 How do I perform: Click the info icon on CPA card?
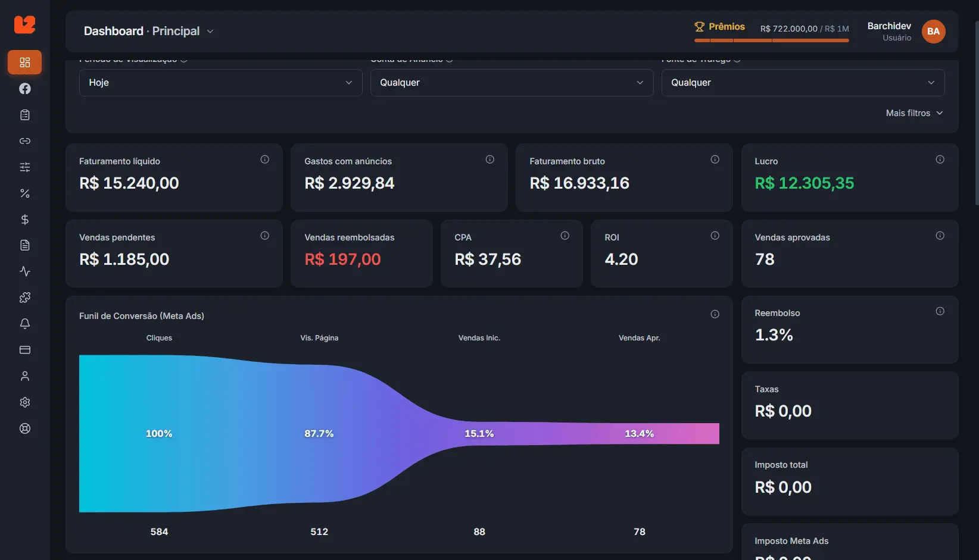coord(565,236)
